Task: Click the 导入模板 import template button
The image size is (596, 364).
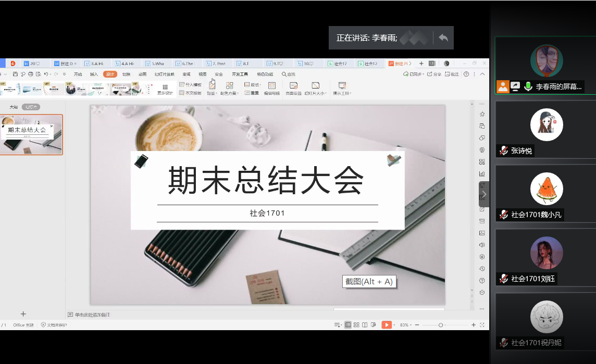Action: point(191,85)
